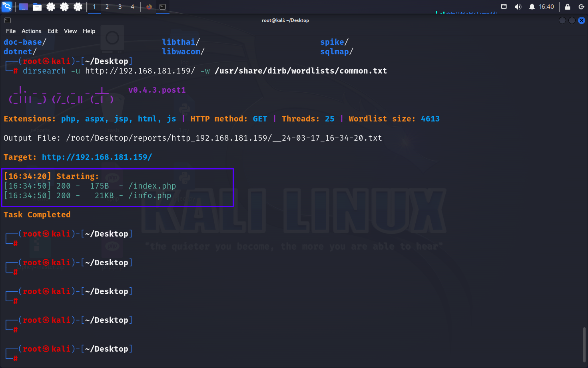
Task: Close the root@kali terminal window
Action: pyautogui.click(x=582, y=20)
